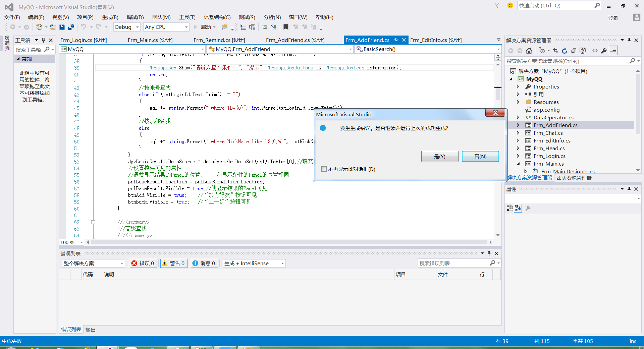This screenshot has width=644, height=349.
Task: Click the account avatar icon beside 登录
Action: tap(637, 17)
